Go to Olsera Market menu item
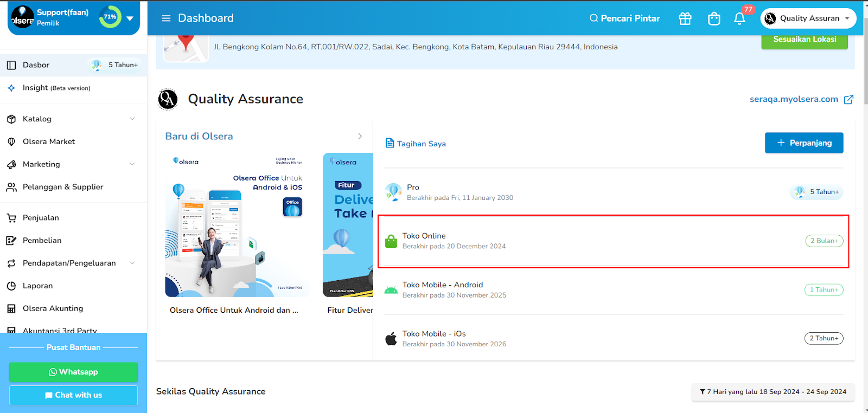This screenshot has width=868, height=413. coord(73,142)
